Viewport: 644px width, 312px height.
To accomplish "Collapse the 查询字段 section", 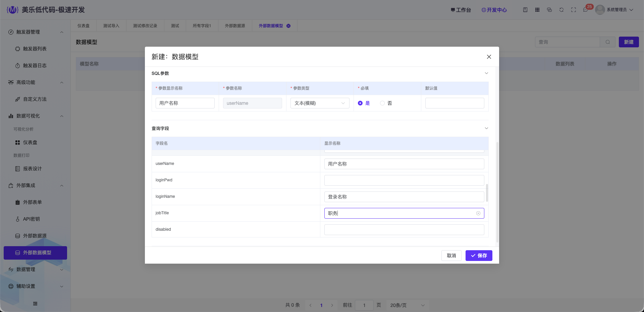I will tap(486, 128).
